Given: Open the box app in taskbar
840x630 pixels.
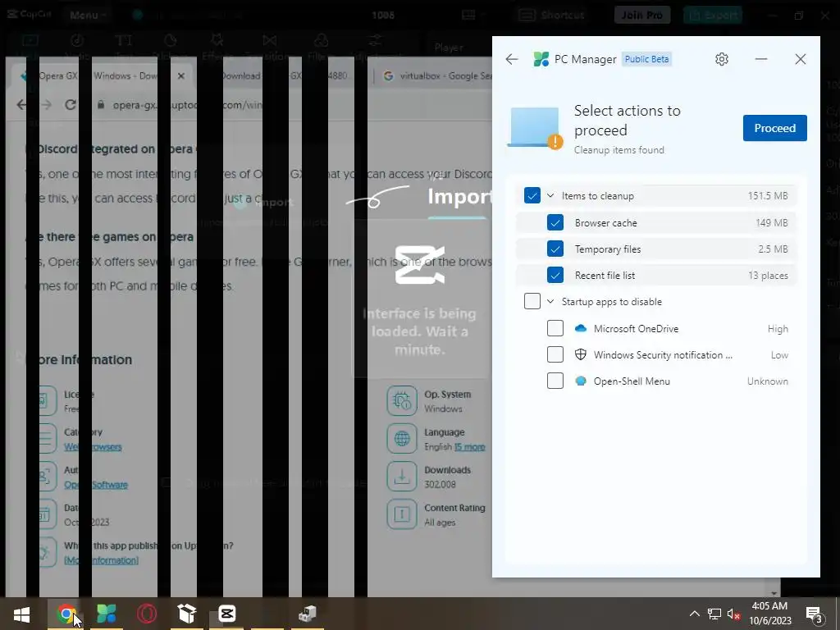Looking at the screenshot, I should click(186, 614).
